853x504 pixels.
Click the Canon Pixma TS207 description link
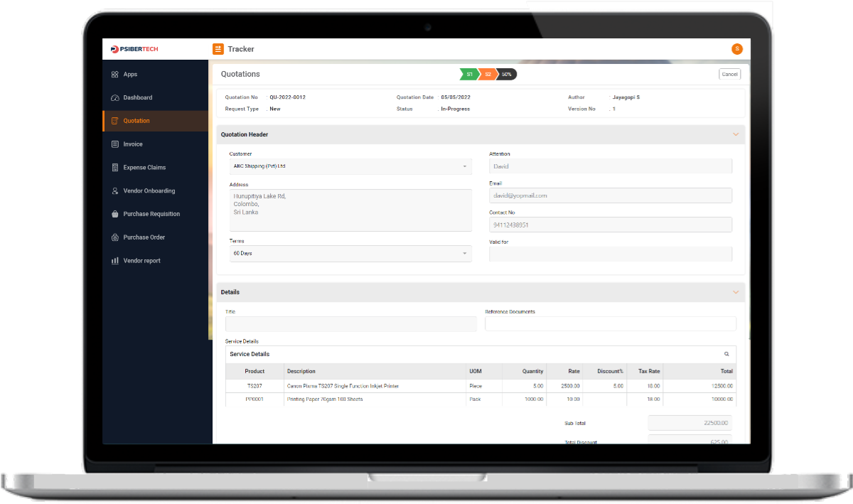click(343, 386)
